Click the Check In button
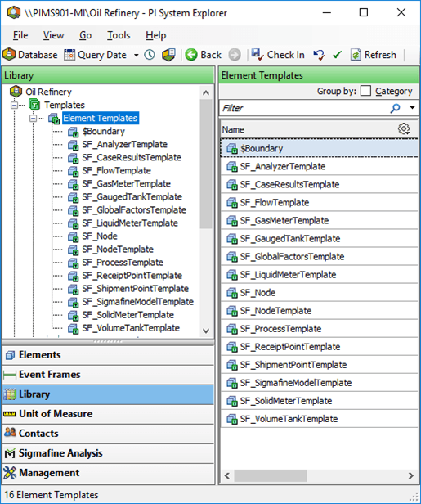Viewport: 421px width, 504px height. 278,55
